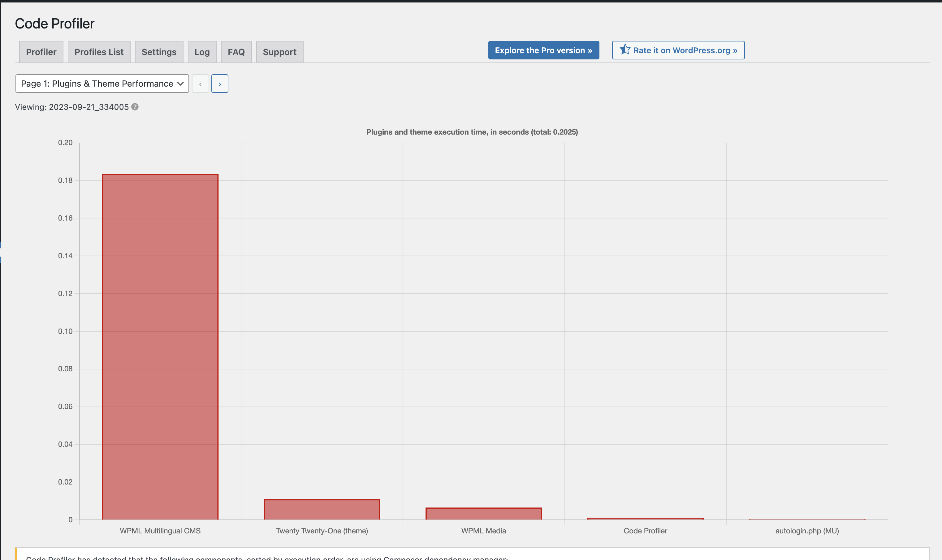This screenshot has width=942, height=560.
Task: Click the dropdown chevron on Page 1 selector
Action: pos(180,84)
